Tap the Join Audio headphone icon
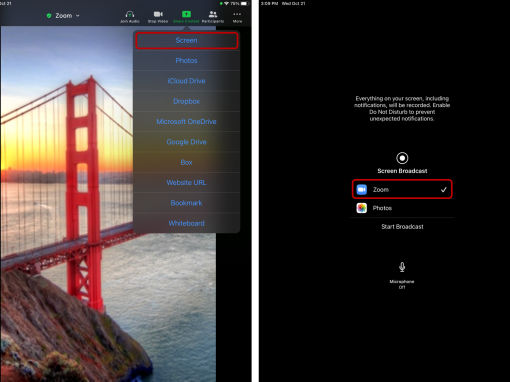The height and width of the screenshot is (382, 510). tap(130, 14)
